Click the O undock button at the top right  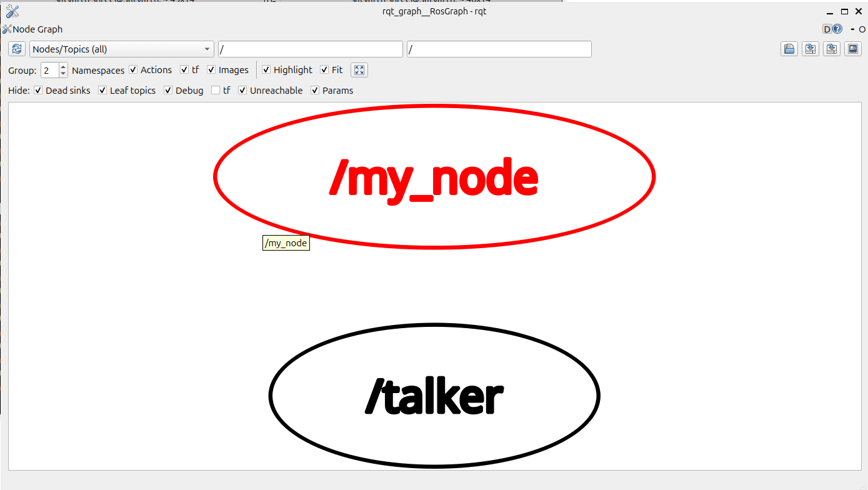point(862,29)
